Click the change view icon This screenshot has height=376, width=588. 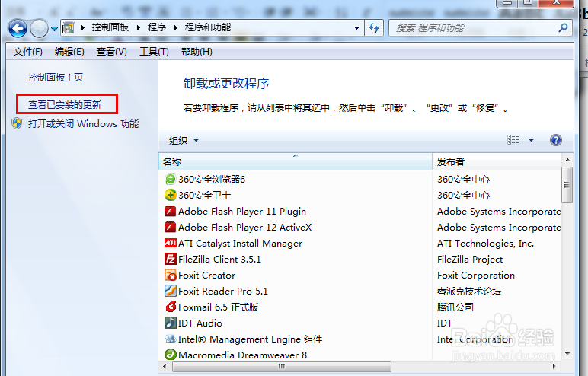coord(513,140)
